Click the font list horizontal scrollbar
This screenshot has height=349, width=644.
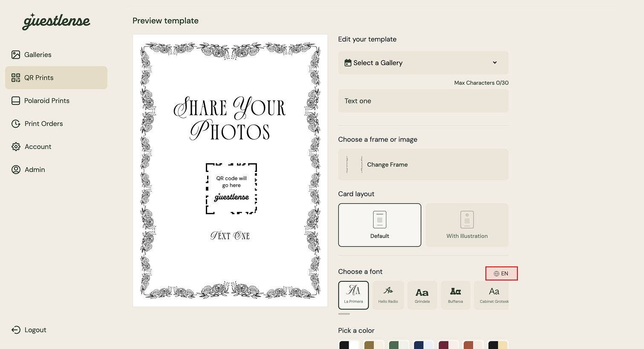tap(344, 314)
